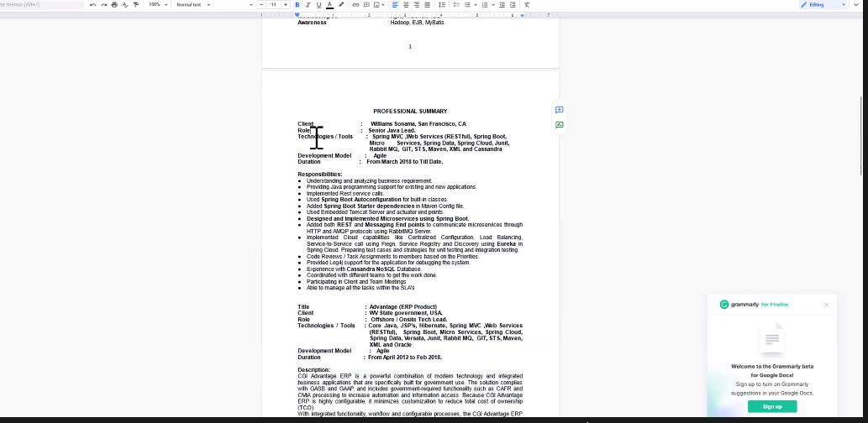Click the add comment toolbar icon
The width and height of the screenshot is (868, 423).
tap(366, 4)
